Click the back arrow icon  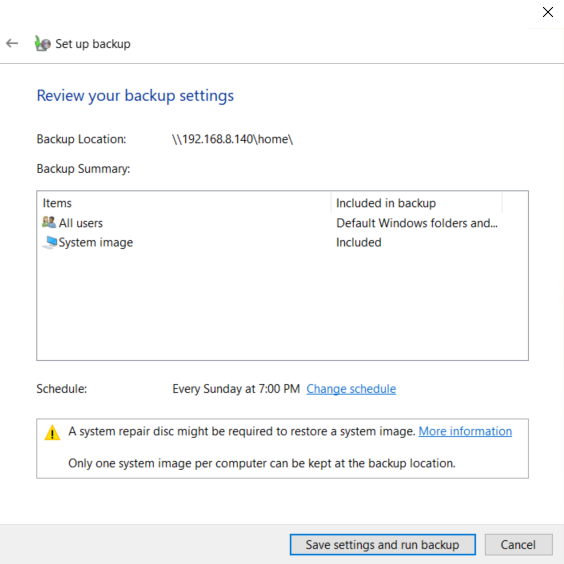click(12, 44)
